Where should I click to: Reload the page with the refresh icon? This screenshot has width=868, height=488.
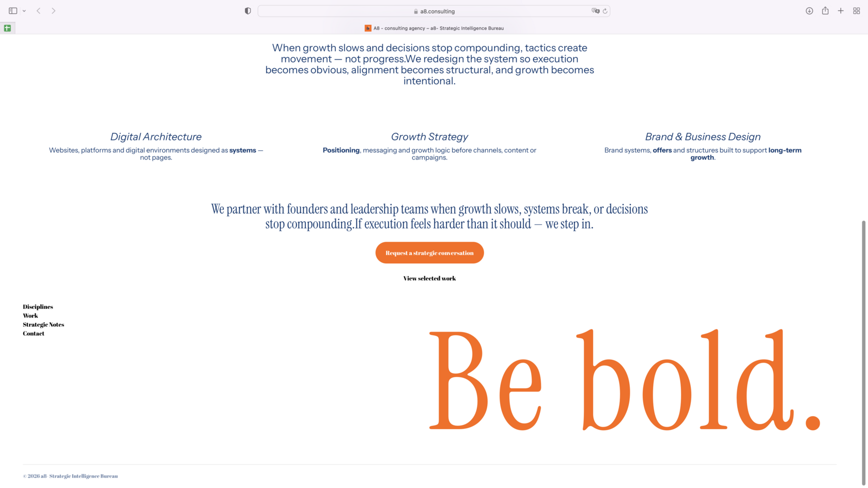(605, 11)
